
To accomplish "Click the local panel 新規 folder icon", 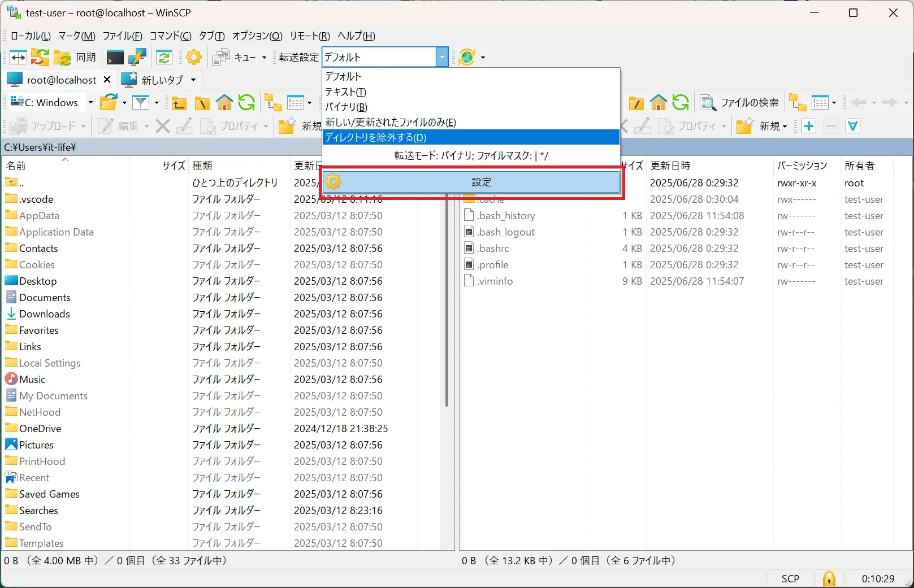I will [287, 126].
